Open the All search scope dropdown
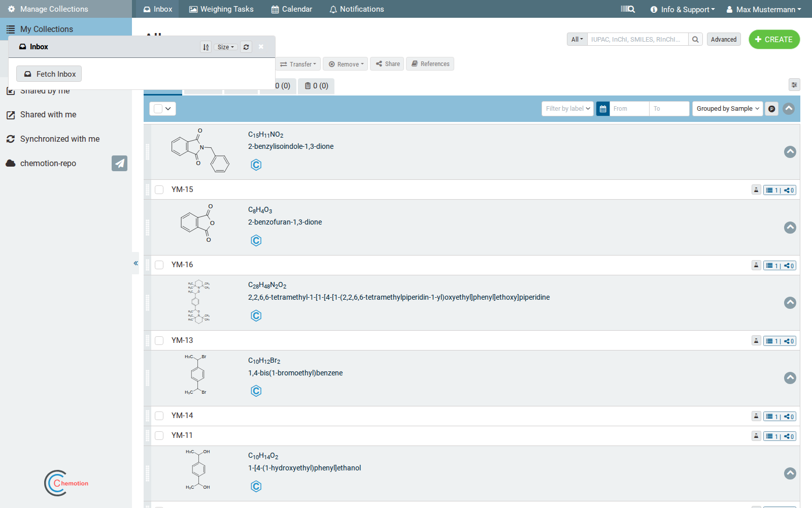Viewport: 812px width, 508px height. (577, 39)
